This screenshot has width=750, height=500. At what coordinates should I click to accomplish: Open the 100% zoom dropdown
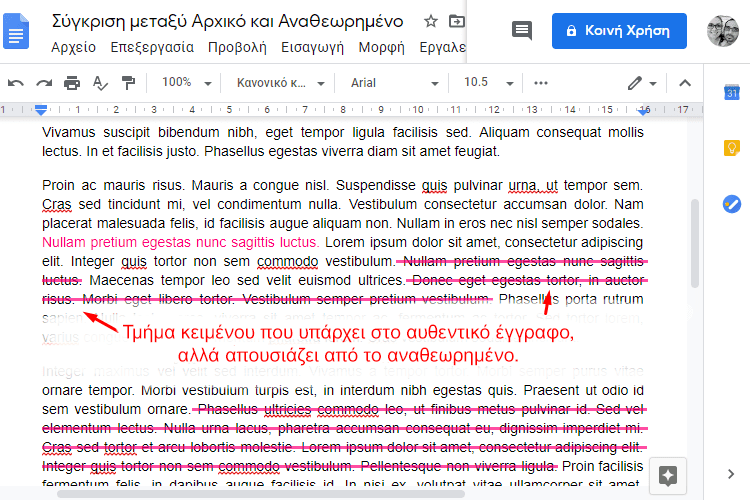click(x=186, y=83)
